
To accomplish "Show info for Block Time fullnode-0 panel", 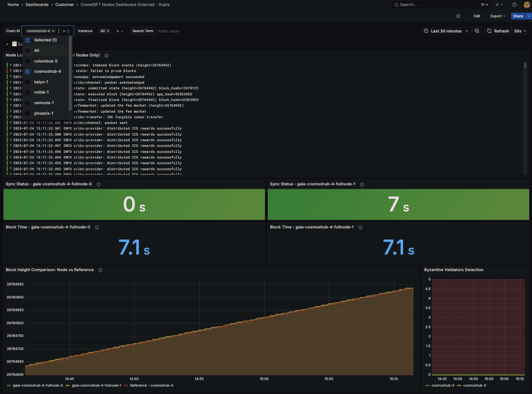I will (97, 227).
